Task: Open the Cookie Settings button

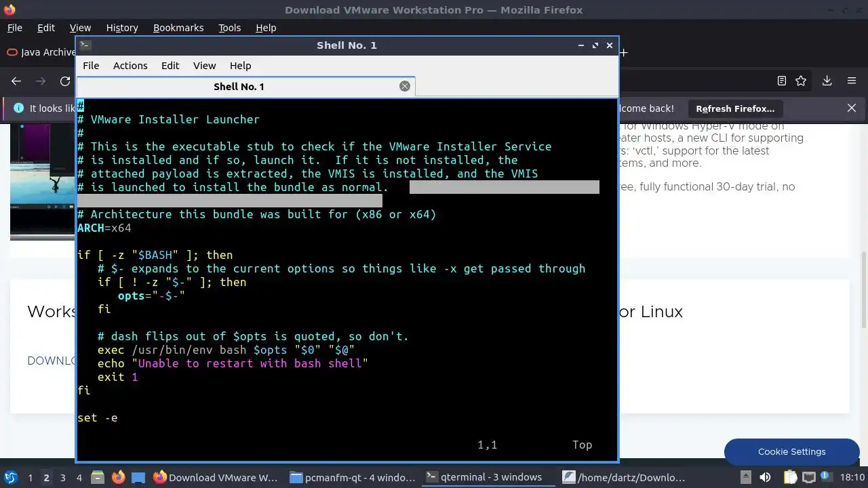Action: click(791, 451)
